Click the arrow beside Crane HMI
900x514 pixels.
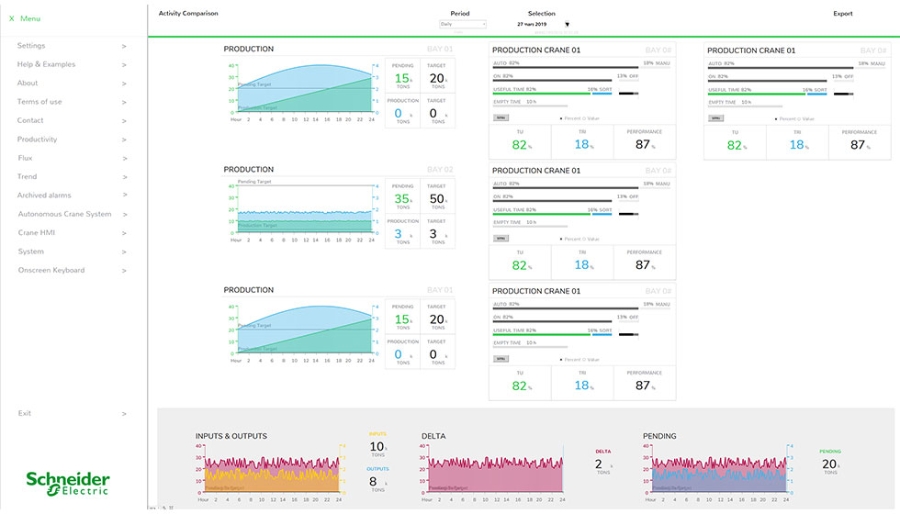(x=124, y=233)
